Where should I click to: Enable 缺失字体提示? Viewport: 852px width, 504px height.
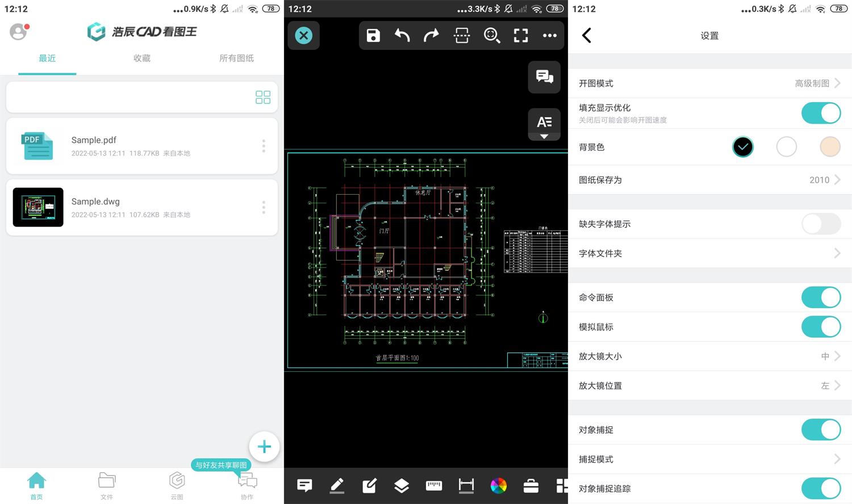pyautogui.click(x=820, y=224)
